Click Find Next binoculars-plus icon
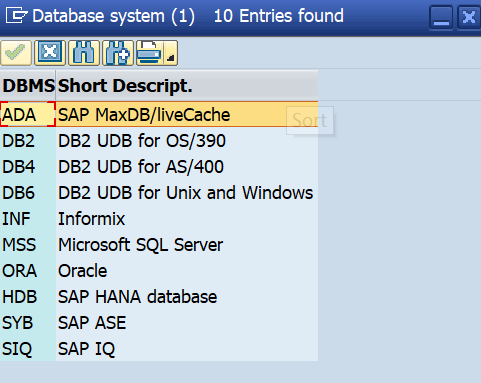Screen dimensions: 481x383 click(118, 53)
